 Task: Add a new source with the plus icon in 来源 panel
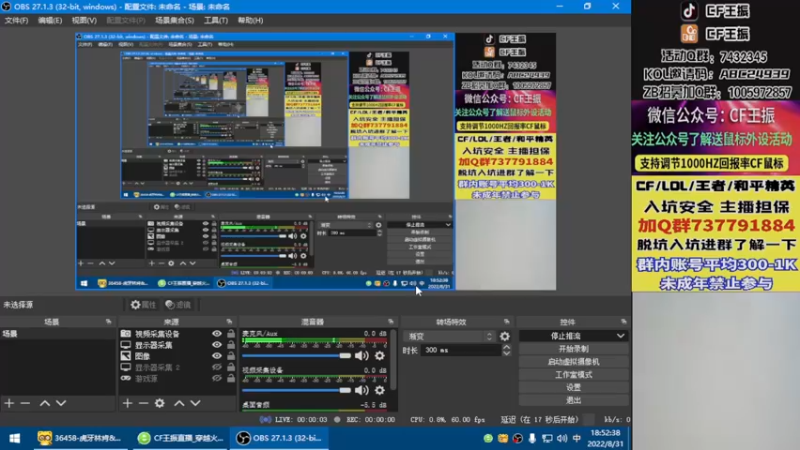tap(127, 403)
